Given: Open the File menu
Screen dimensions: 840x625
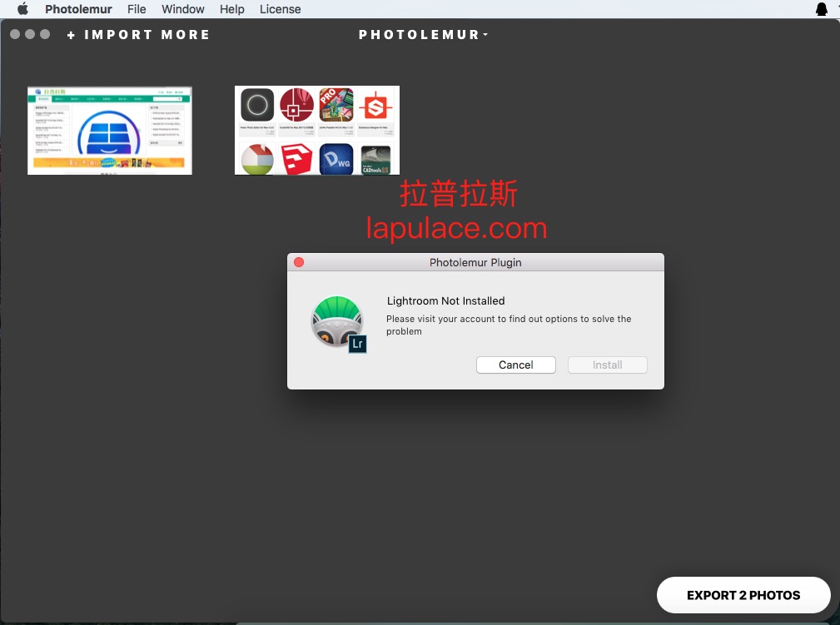Looking at the screenshot, I should tap(137, 9).
